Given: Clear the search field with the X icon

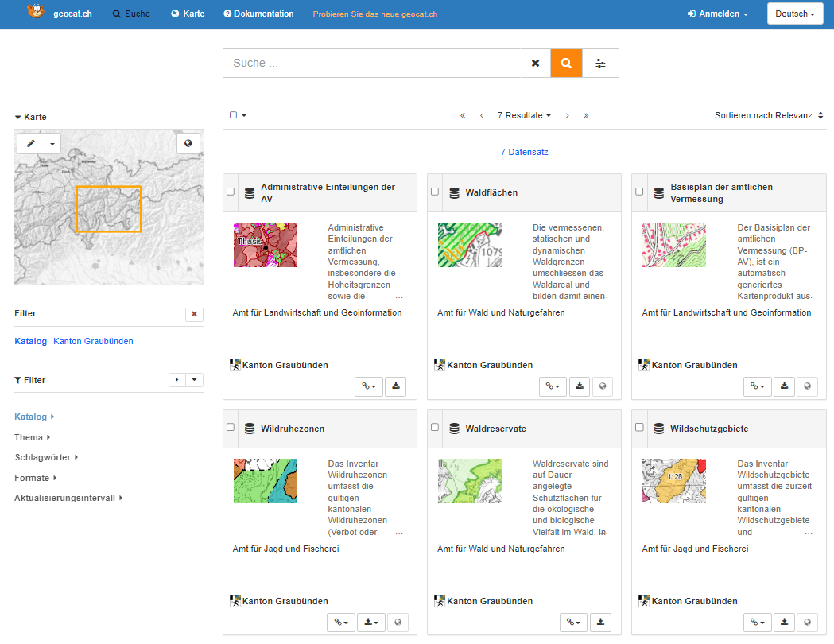Looking at the screenshot, I should coord(535,64).
